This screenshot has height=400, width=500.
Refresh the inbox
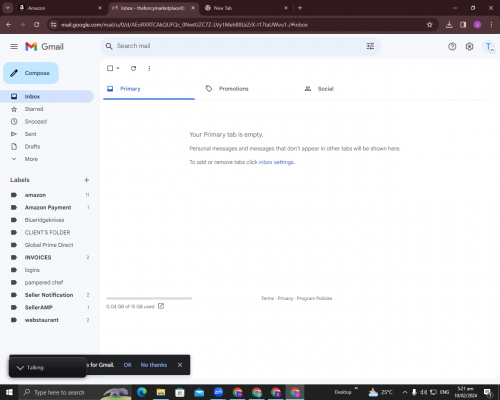coord(134,68)
